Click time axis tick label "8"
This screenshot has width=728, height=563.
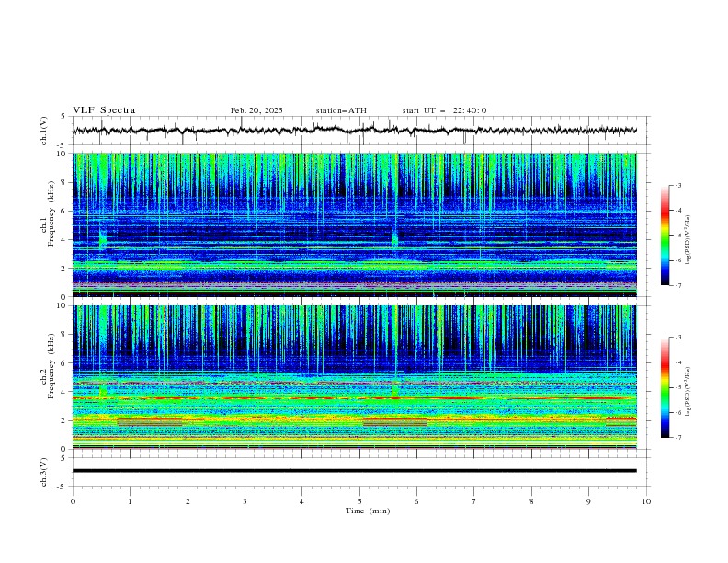pyautogui.click(x=531, y=501)
